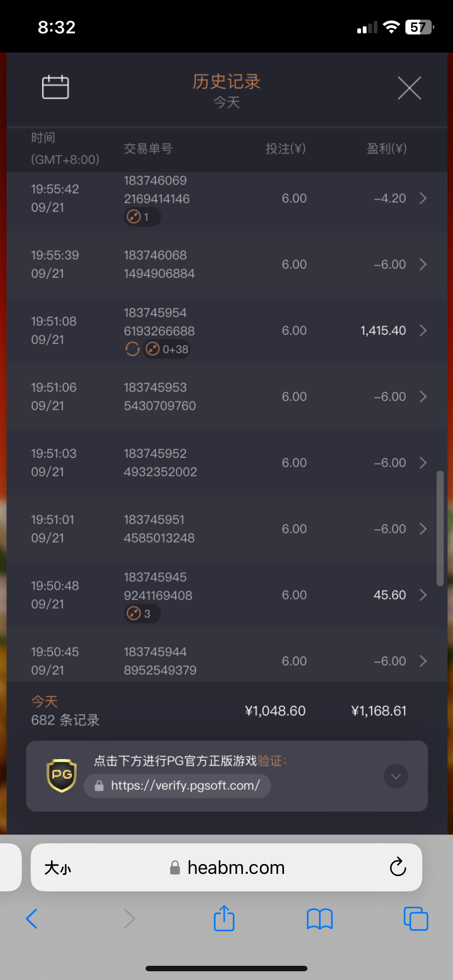Tap the 大小 text size button
The image size is (453, 980).
(x=57, y=868)
